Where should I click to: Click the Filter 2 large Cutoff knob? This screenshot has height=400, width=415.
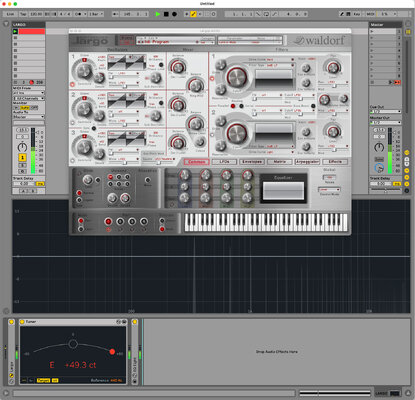(x=237, y=133)
